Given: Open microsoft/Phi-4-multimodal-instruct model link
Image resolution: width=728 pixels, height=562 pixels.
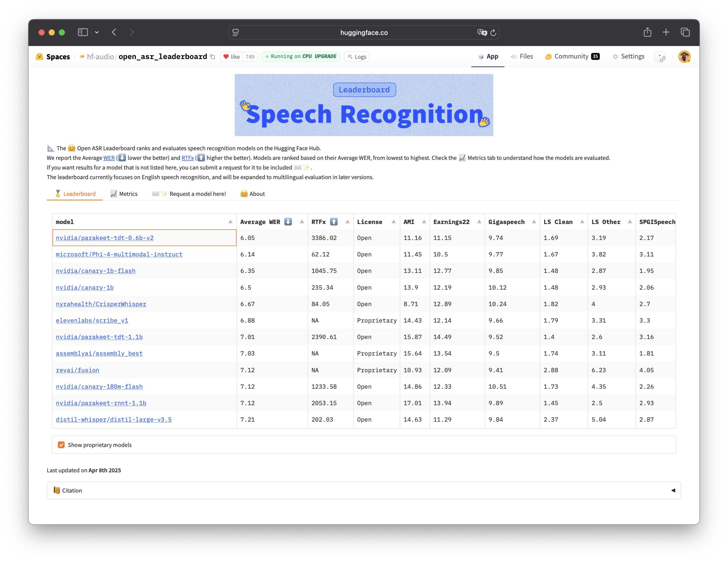Looking at the screenshot, I should point(119,254).
